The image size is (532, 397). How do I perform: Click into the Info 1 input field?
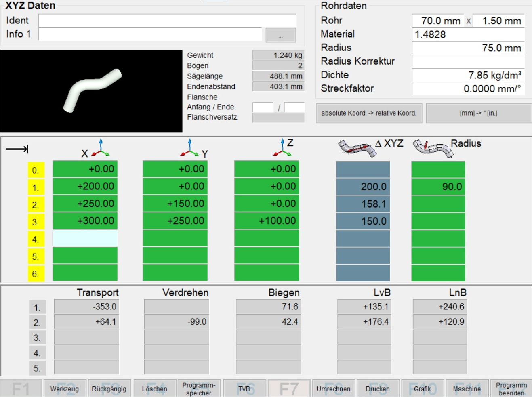pyautogui.click(x=150, y=34)
